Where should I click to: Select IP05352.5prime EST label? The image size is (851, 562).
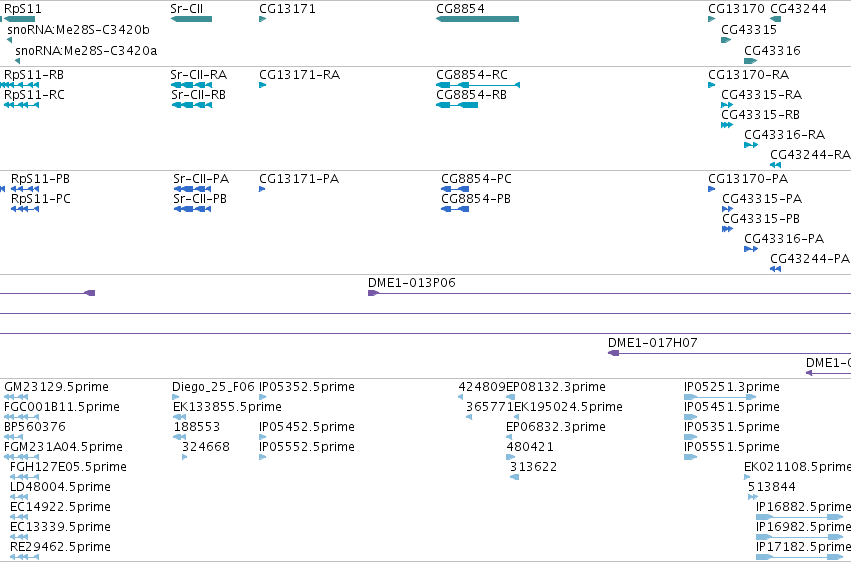pos(307,387)
